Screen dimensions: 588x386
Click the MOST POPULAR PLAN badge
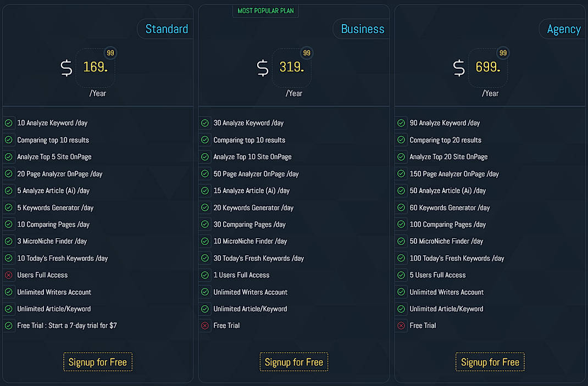tap(265, 10)
